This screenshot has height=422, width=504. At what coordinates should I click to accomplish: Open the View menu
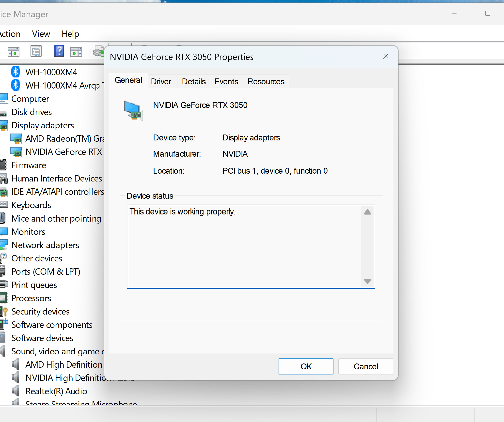click(41, 34)
